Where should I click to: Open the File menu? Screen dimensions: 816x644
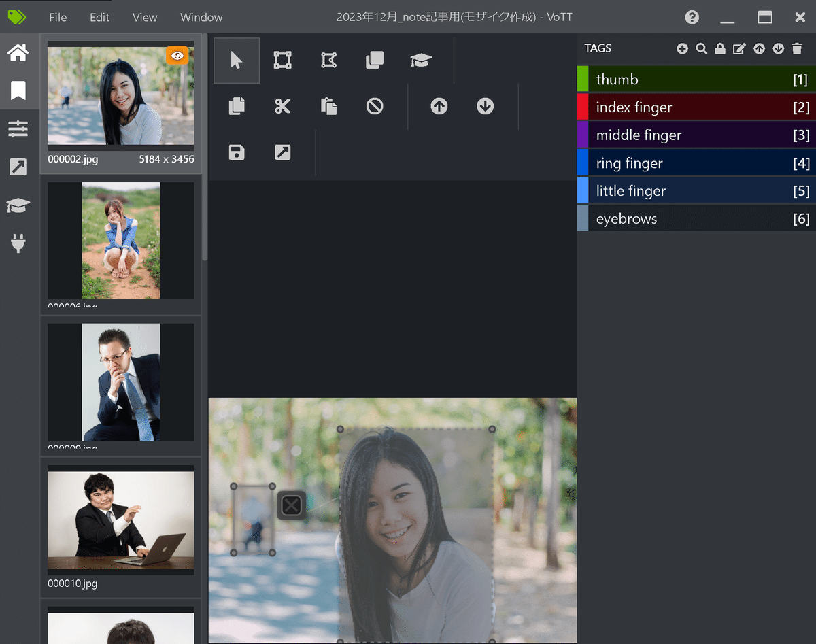pyautogui.click(x=58, y=17)
